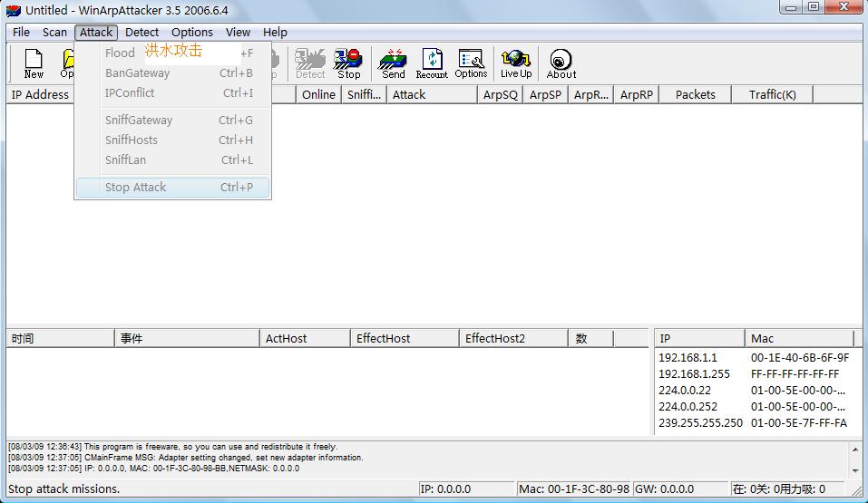Select the 192.168.1.1 row

point(754,358)
